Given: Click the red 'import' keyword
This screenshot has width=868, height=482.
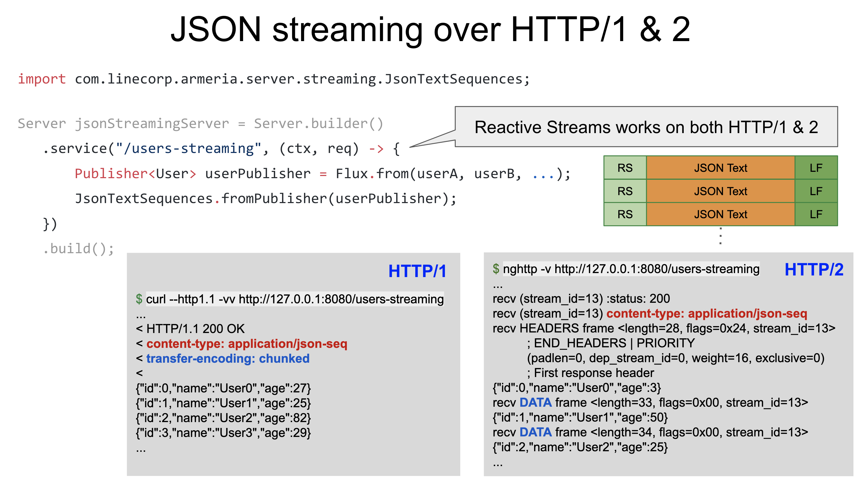Looking at the screenshot, I should tap(42, 79).
